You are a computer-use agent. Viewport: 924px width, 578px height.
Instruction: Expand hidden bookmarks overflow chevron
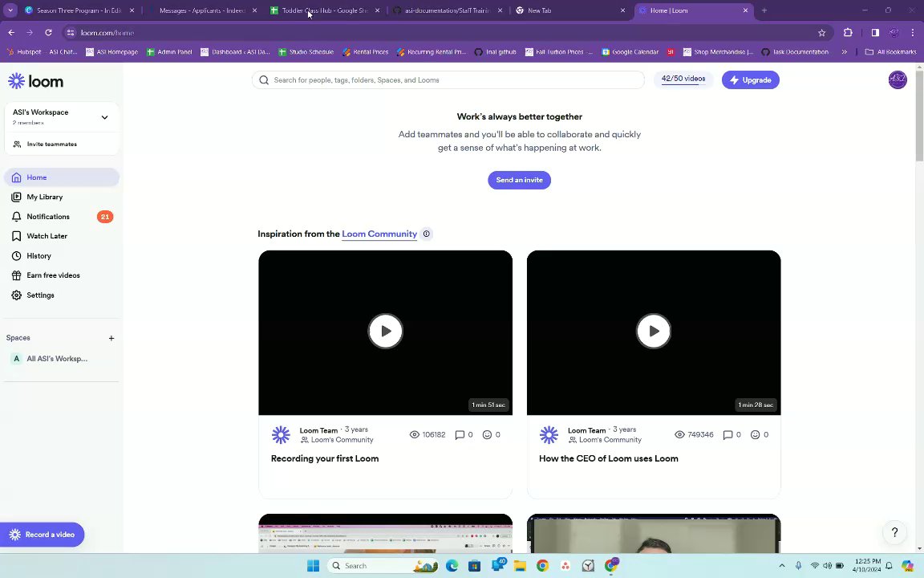pos(844,52)
